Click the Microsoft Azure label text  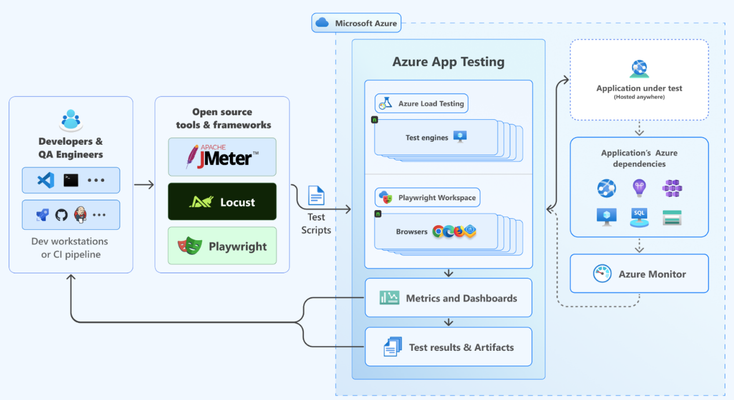366,23
